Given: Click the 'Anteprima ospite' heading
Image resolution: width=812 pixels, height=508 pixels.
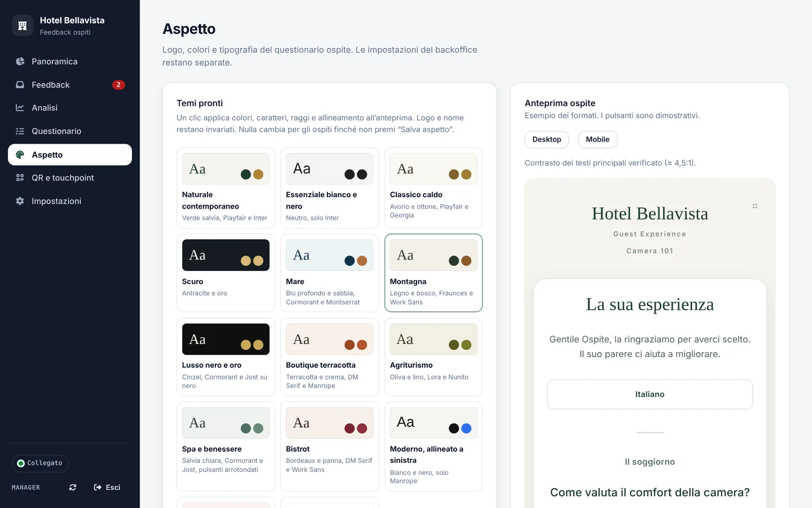Looking at the screenshot, I should tap(560, 103).
